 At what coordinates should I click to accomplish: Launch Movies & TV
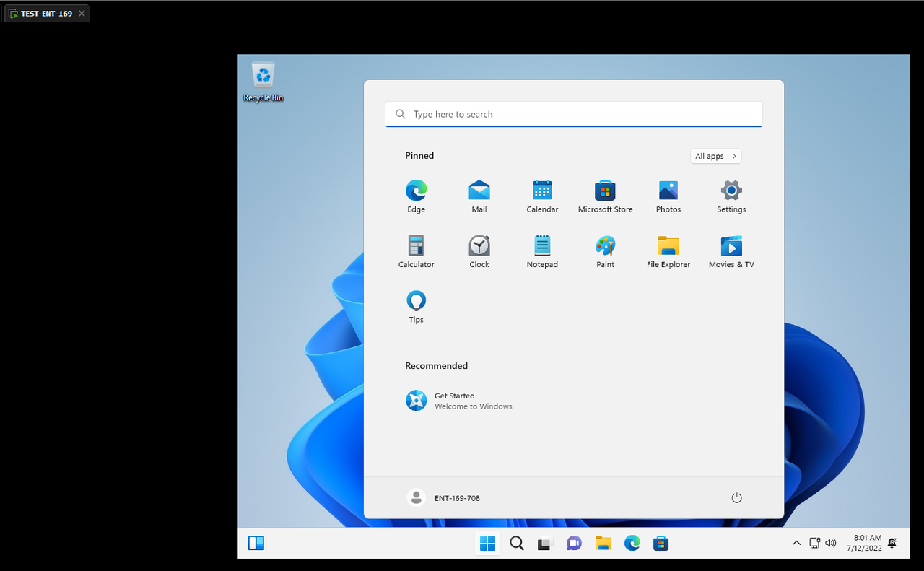pyautogui.click(x=731, y=251)
